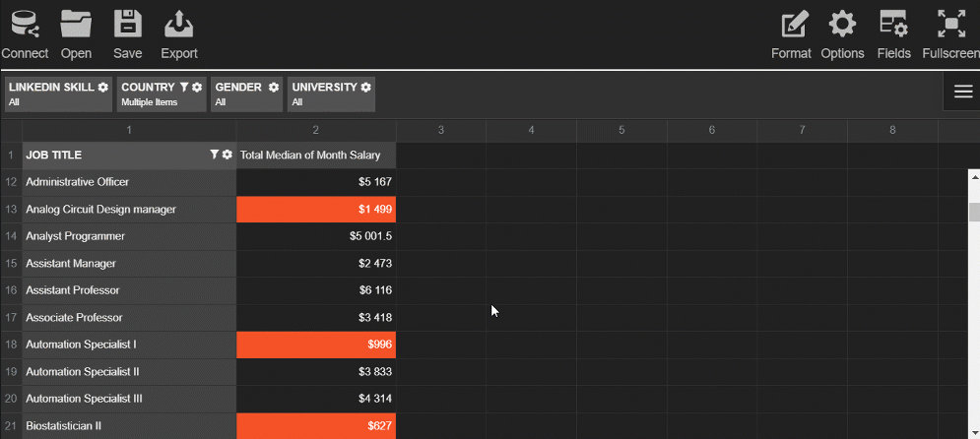Open UNIVERSITY report filter
This screenshot has width=980, height=439.
331,94
